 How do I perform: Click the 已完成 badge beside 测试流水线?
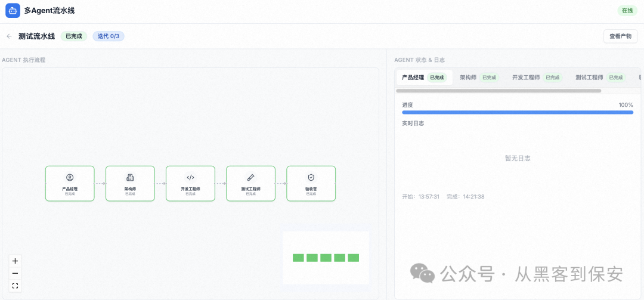click(74, 36)
